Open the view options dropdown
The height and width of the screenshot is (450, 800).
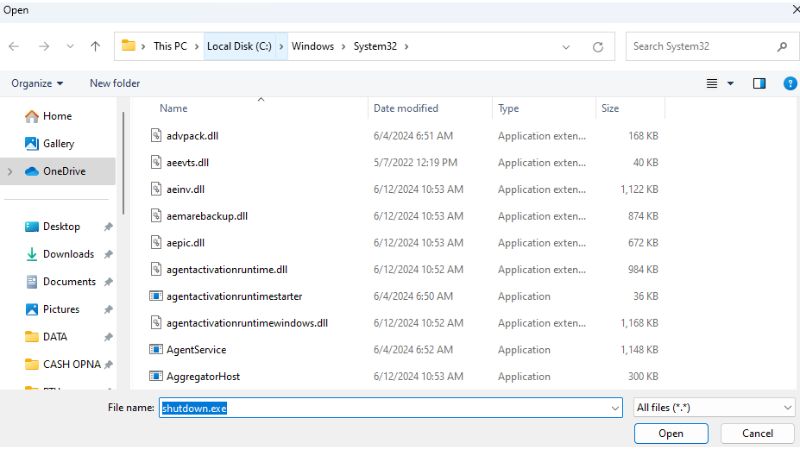730,83
